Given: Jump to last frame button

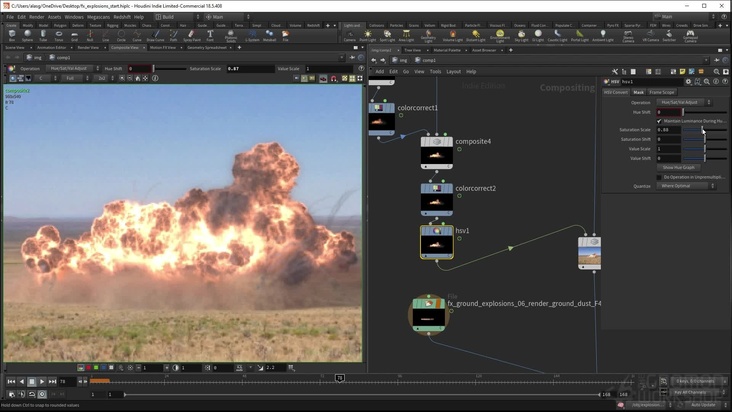Looking at the screenshot, I should click(x=52, y=382).
